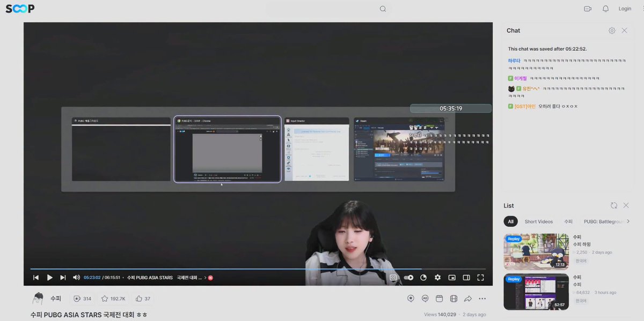Screen dimensions: 644x321
Task: Select the PUBG: Battlegrounds filter tab
Action: [604, 221]
